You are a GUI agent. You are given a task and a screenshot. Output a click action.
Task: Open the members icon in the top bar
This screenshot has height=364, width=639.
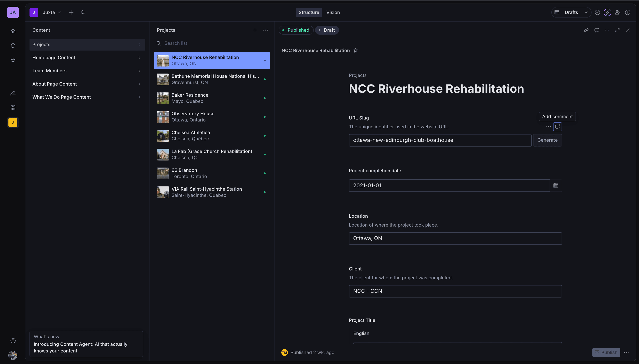[617, 12]
